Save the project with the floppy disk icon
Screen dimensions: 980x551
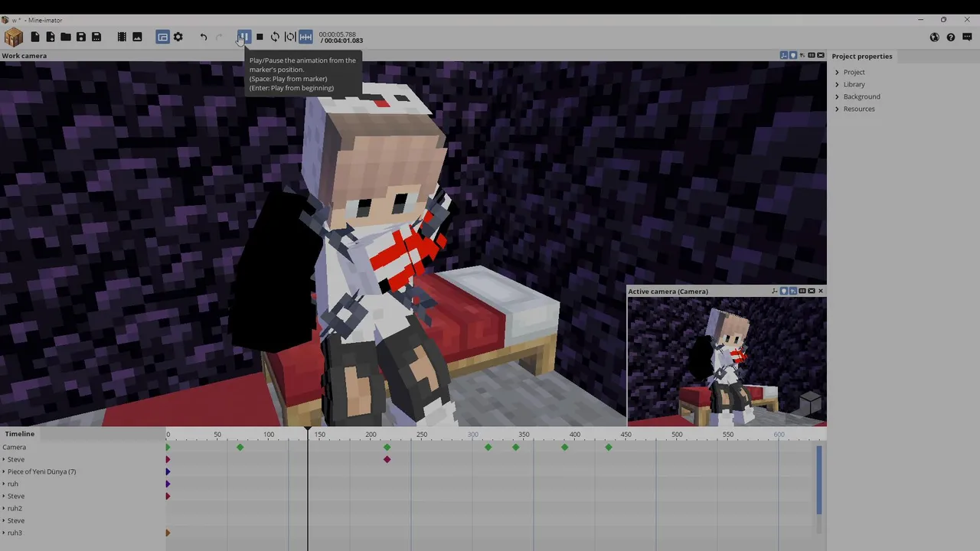[x=81, y=37]
